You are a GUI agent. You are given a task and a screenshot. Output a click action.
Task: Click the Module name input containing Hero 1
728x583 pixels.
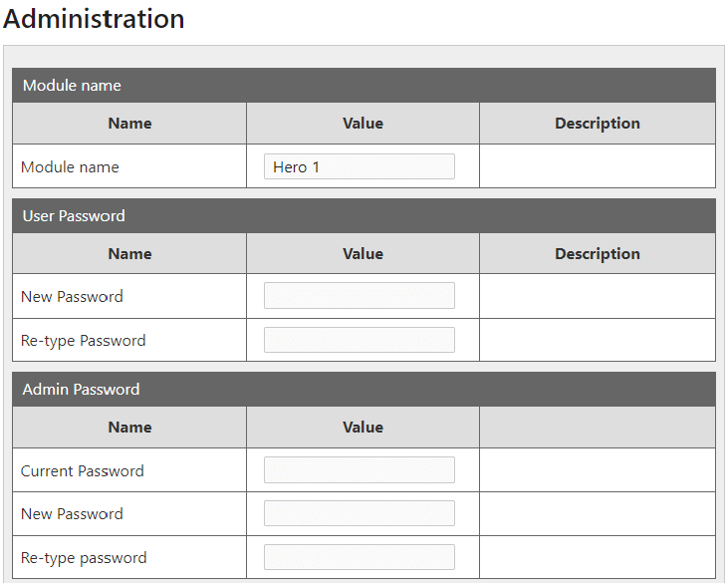click(x=359, y=166)
